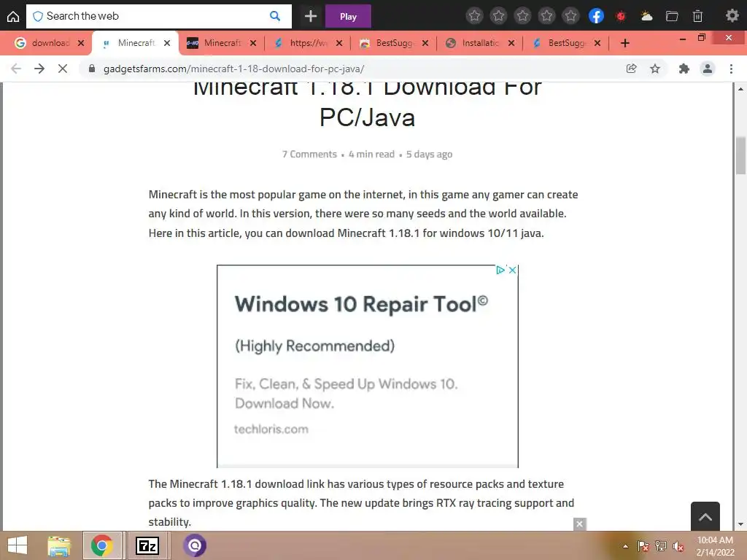Open File Explorer from the taskbar

[59, 545]
